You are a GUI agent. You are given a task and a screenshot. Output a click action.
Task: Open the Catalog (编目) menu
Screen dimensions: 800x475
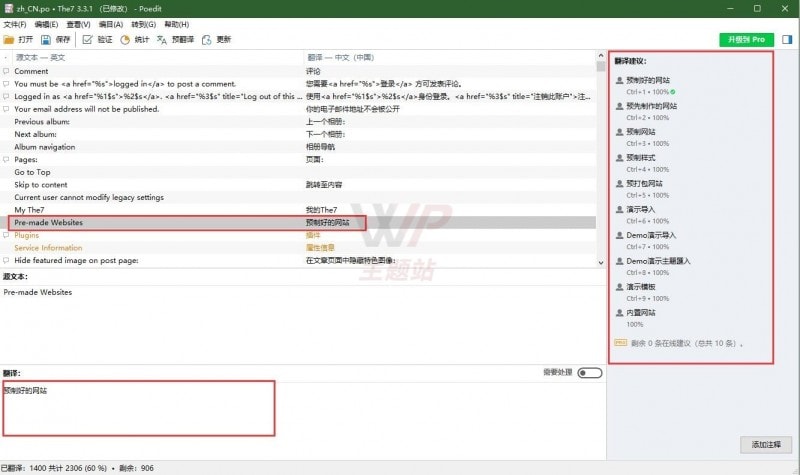point(111,24)
